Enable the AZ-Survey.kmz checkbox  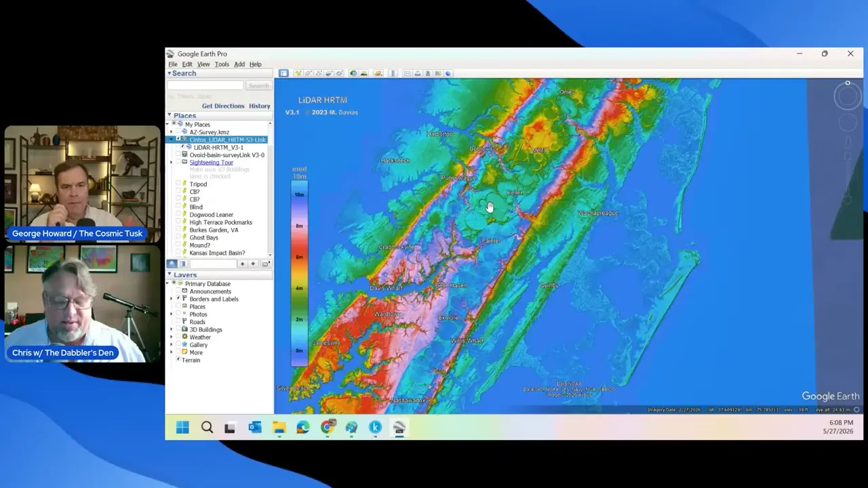click(x=178, y=132)
